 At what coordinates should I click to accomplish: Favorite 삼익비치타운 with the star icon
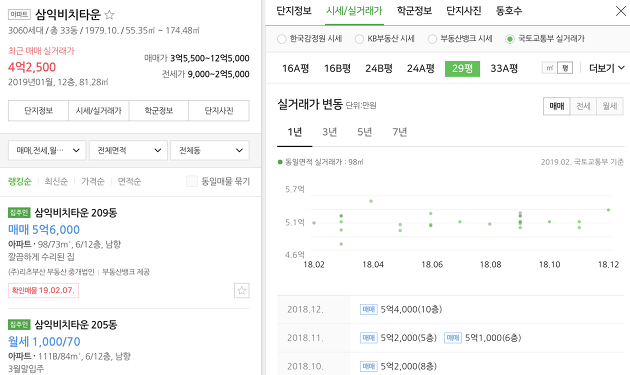point(109,15)
